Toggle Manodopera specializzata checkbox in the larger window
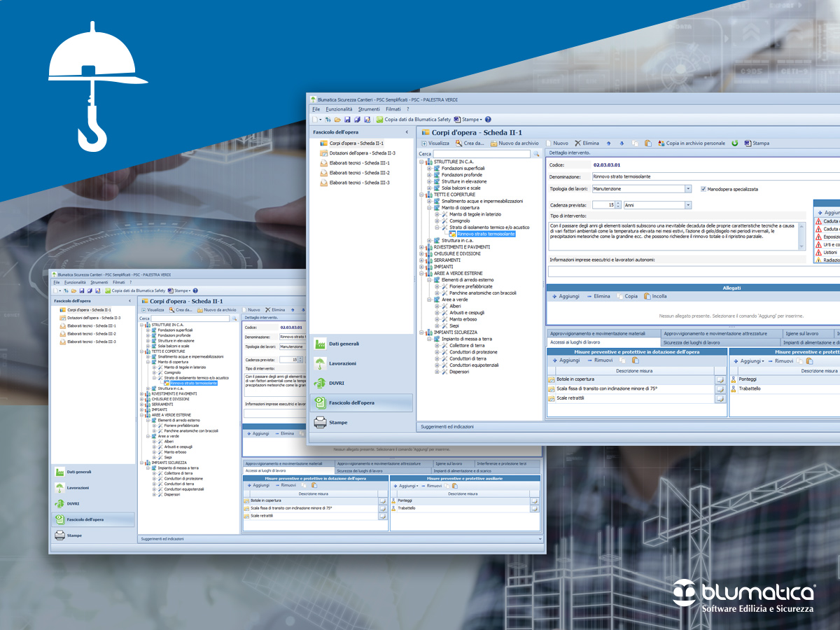840x630 pixels. pos(703,189)
